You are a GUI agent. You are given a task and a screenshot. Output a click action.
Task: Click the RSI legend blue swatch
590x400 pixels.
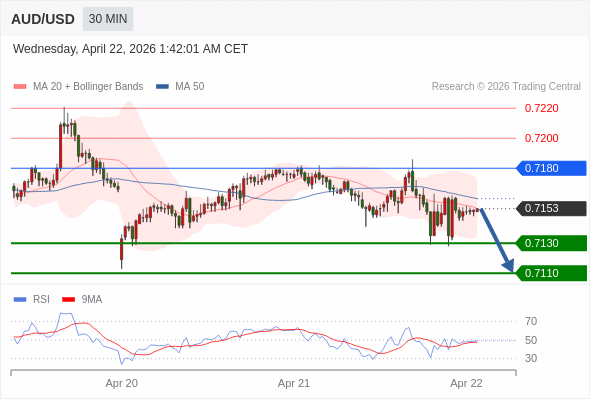tap(20, 300)
